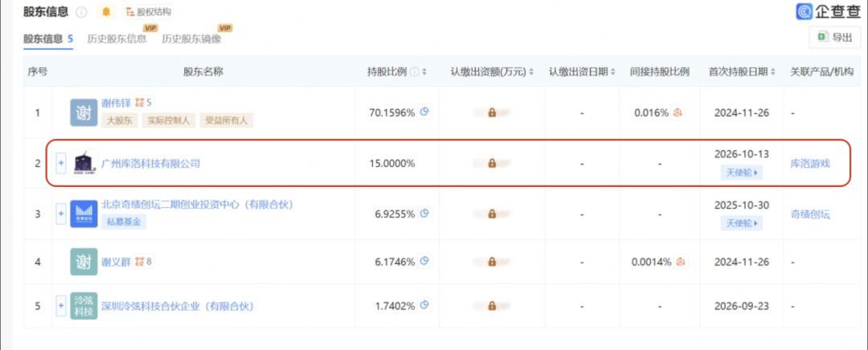Click 广州库洛科技有限公司 logo thumbnail
This screenshot has width=868, height=350.
[85, 163]
